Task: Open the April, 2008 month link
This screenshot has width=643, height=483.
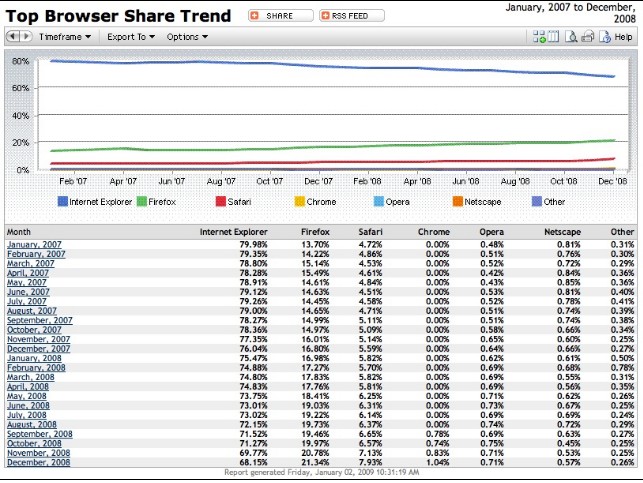Action: click(28, 387)
